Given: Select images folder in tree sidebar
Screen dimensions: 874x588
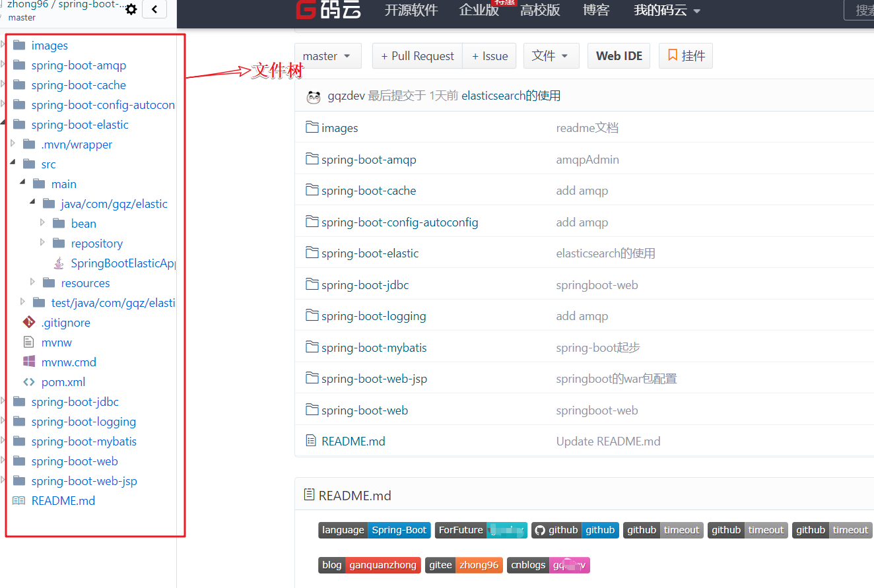Looking at the screenshot, I should [x=50, y=46].
